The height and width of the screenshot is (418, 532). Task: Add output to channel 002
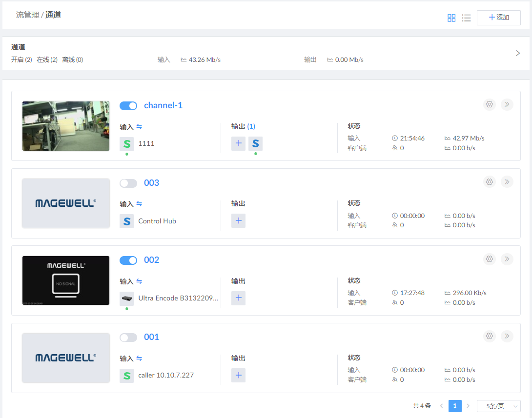click(x=238, y=298)
